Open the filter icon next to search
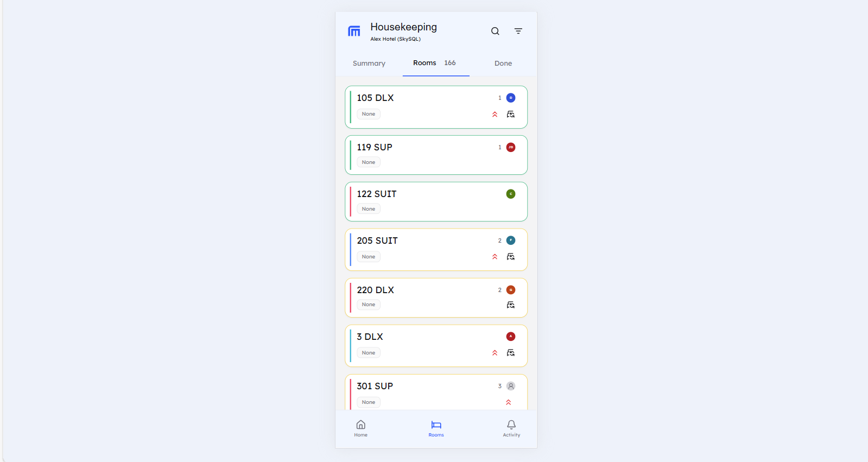The height and width of the screenshot is (462, 868). pos(518,31)
